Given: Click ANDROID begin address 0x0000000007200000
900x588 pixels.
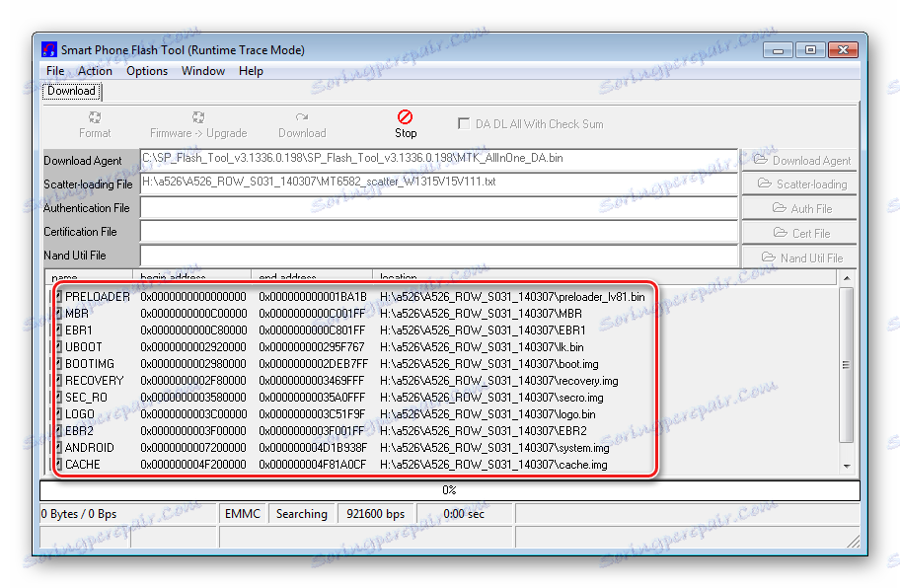Looking at the screenshot, I should click(193, 448).
